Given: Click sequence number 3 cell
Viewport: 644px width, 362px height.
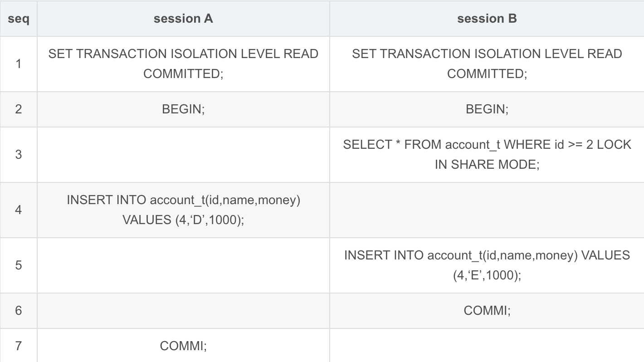Looking at the screenshot, I should coord(19,155).
